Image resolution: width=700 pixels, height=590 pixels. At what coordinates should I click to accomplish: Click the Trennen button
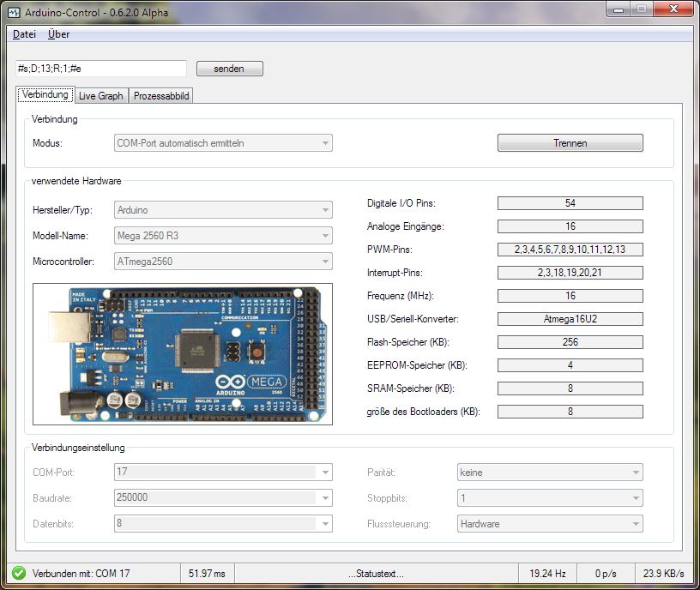(x=570, y=143)
